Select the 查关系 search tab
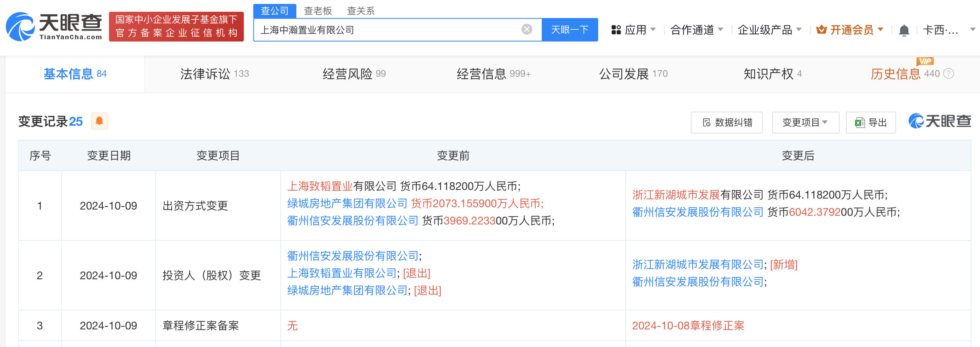Image resolution: width=980 pixels, height=347 pixels. point(361,11)
